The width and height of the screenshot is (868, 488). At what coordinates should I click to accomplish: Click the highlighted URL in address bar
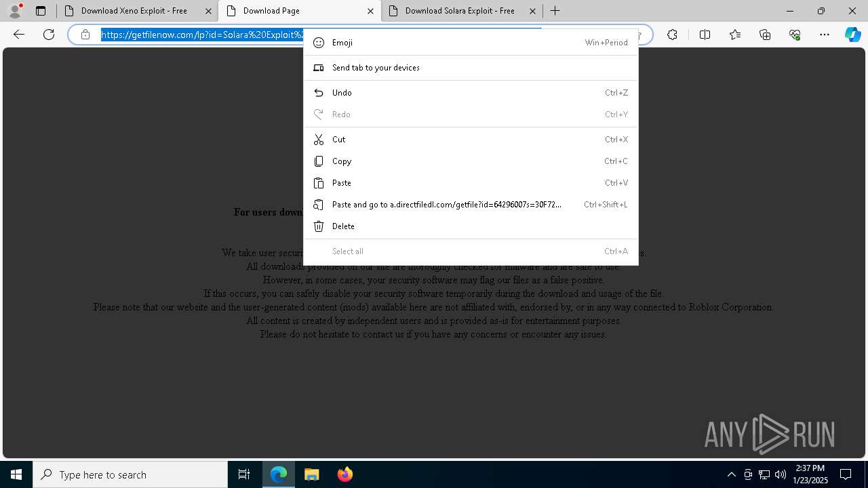202,35
